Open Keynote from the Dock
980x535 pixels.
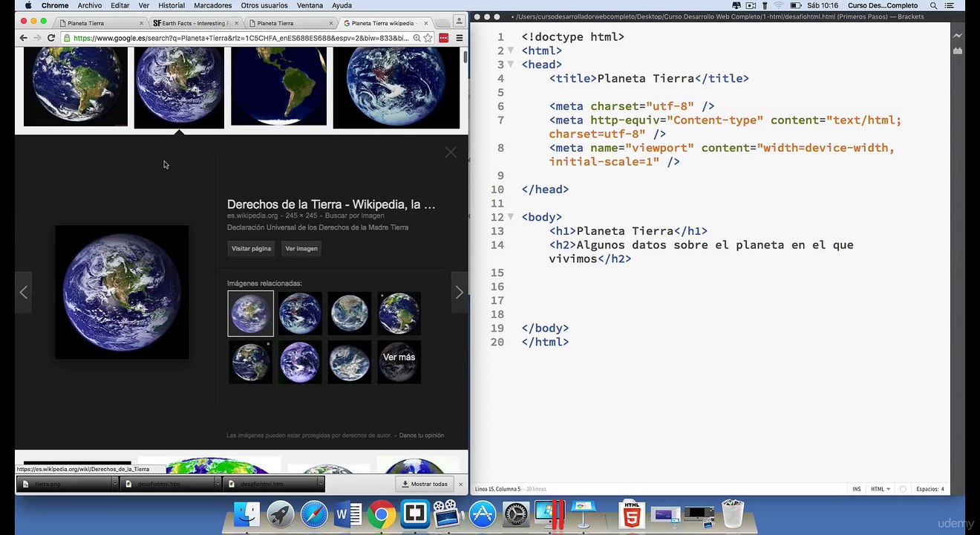point(584,513)
